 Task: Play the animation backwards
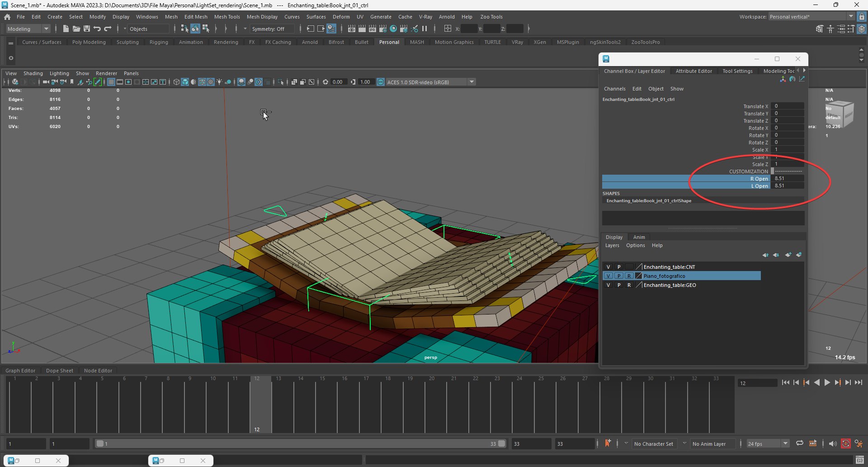pyautogui.click(x=816, y=383)
